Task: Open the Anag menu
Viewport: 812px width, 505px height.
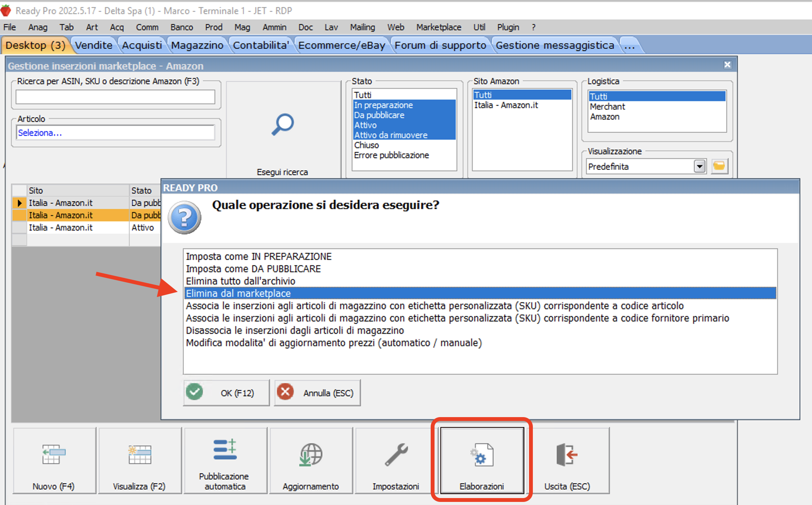Action: pyautogui.click(x=38, y=27)
